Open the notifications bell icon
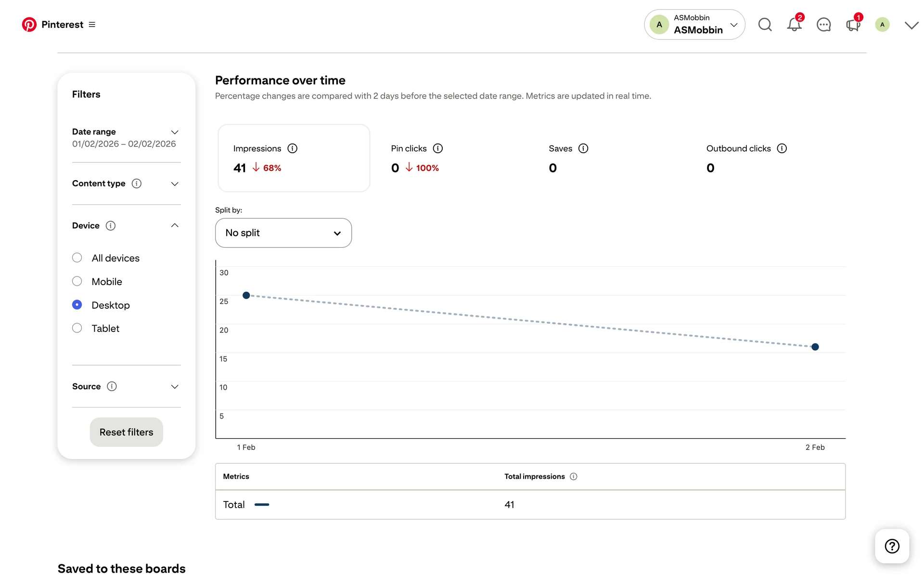 tap(794, 25)
